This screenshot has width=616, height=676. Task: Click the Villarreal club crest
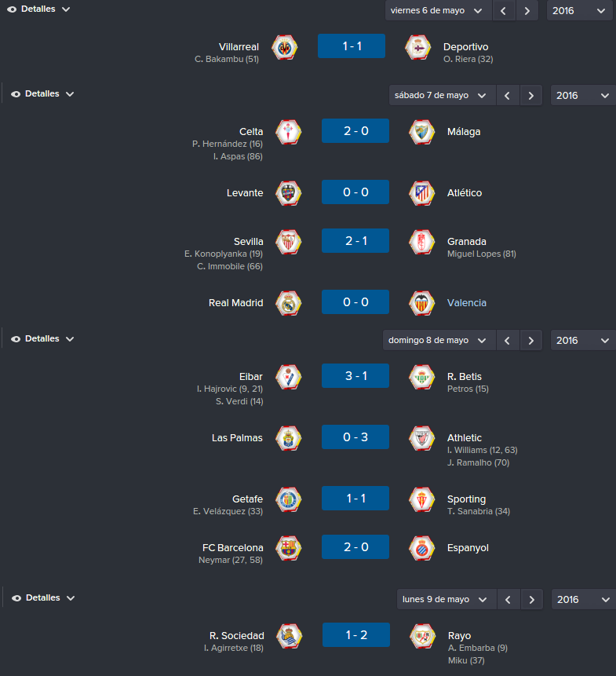(285, 47)
